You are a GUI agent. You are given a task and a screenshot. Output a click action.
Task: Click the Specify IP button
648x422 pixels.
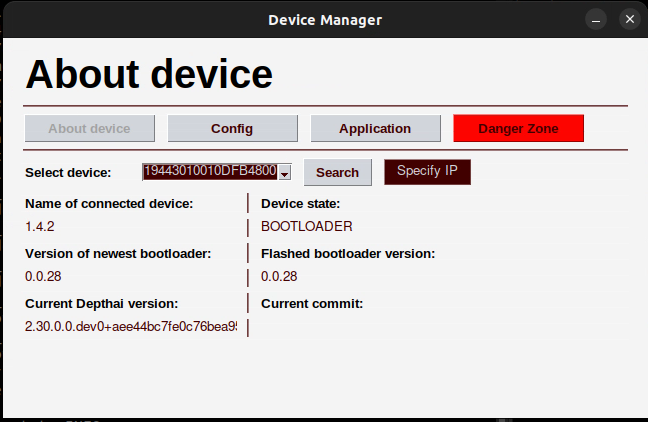[427, 171]
